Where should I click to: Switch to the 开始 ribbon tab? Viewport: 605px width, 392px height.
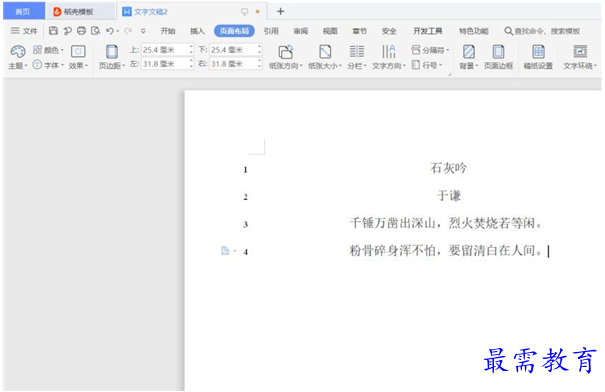point(168,31)
